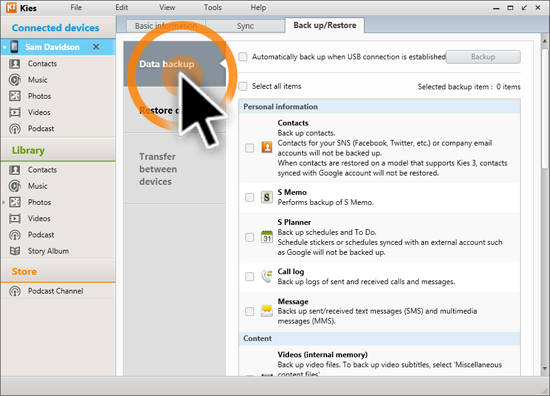Click the S Planner calendar icon
This screenshot has height=396, width=550.
(x=267, y=237)
